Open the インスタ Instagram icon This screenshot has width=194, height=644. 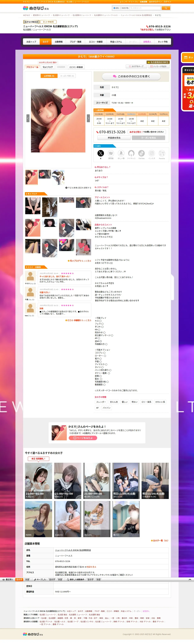[x=152, y=153]
